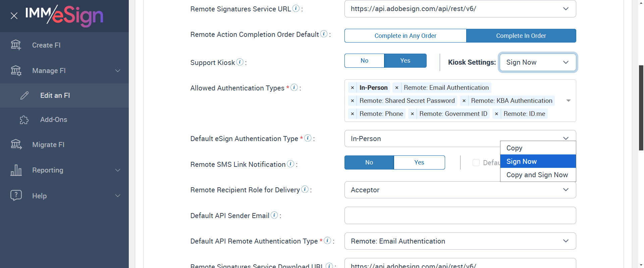Select Complete in Any Order option
Screen dimensions: 644x268
(x=405, y=36)
